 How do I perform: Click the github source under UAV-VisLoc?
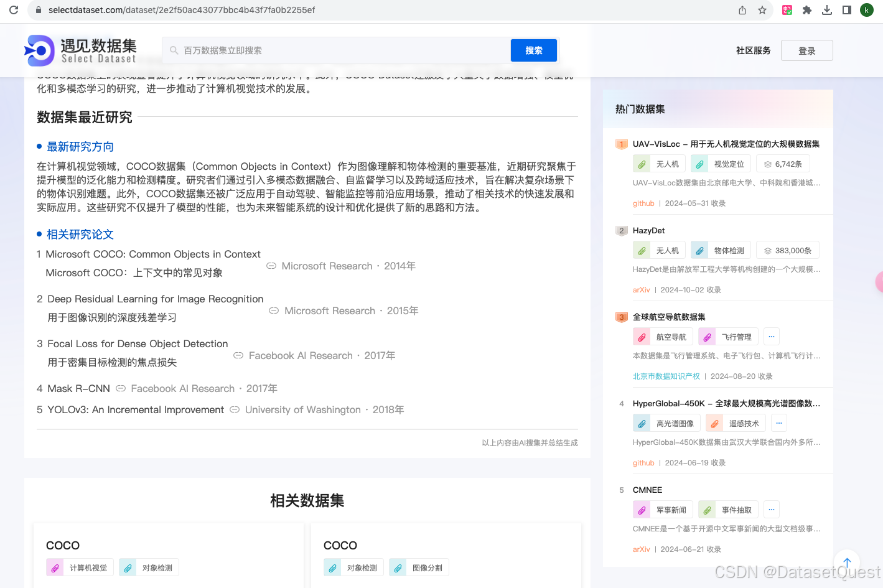[643, 203]
